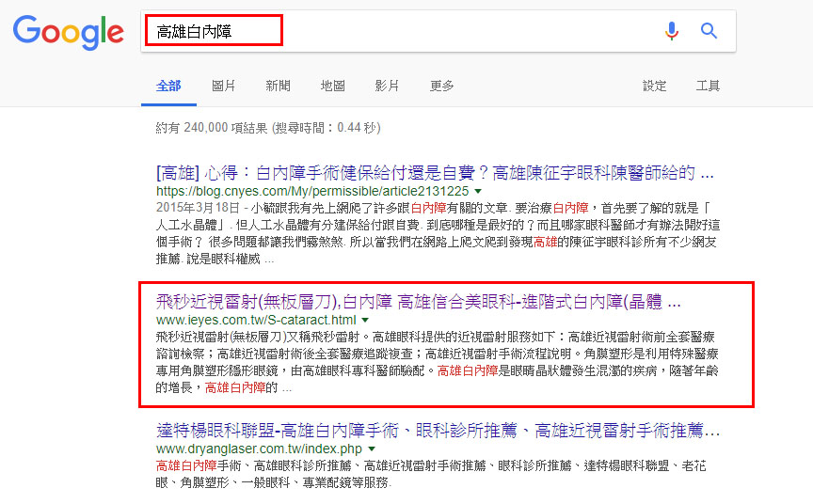Viewport: 813px width, 504px height.
Task: Expand dropdown arrow beside blog.cnyes.com URL
Action: tap(478, 191)
